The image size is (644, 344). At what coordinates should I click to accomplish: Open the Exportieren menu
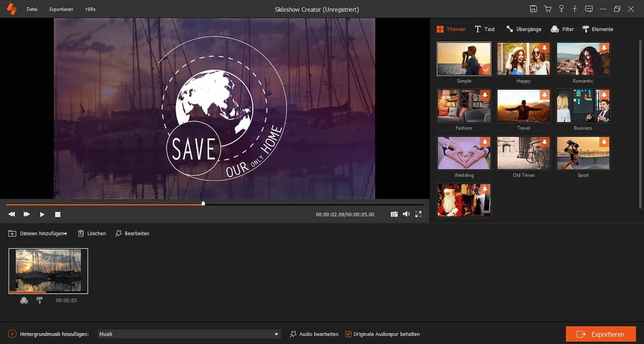point(61,9)
